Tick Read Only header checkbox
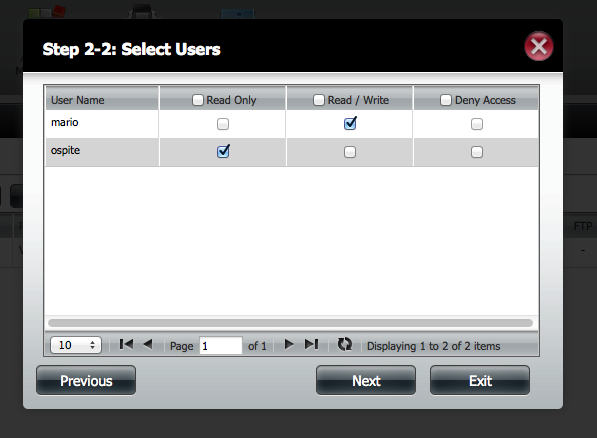597x438 pixels. tap(198, 100)
